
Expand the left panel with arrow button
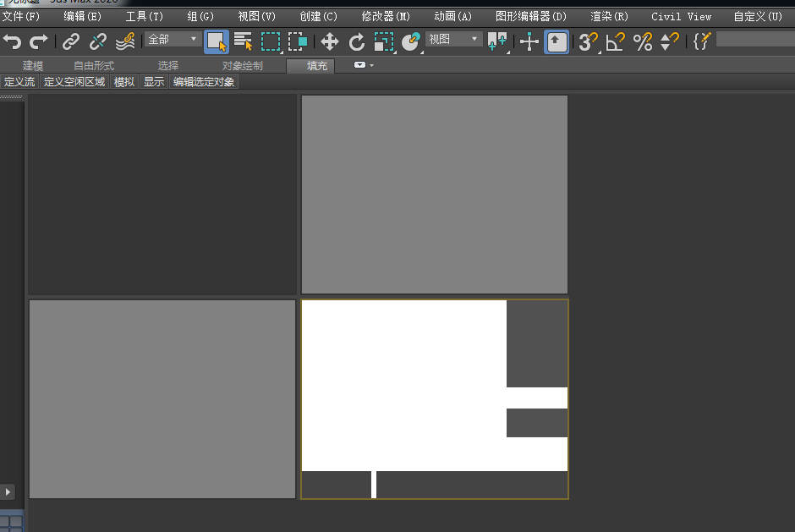pyautogui.click(x=8, y=491)
